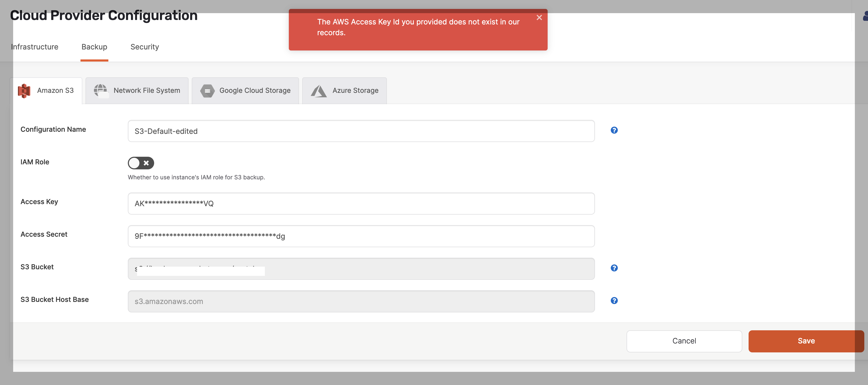Click the Access Secret input field
The image size is (868, 385).
click(361, 236)
